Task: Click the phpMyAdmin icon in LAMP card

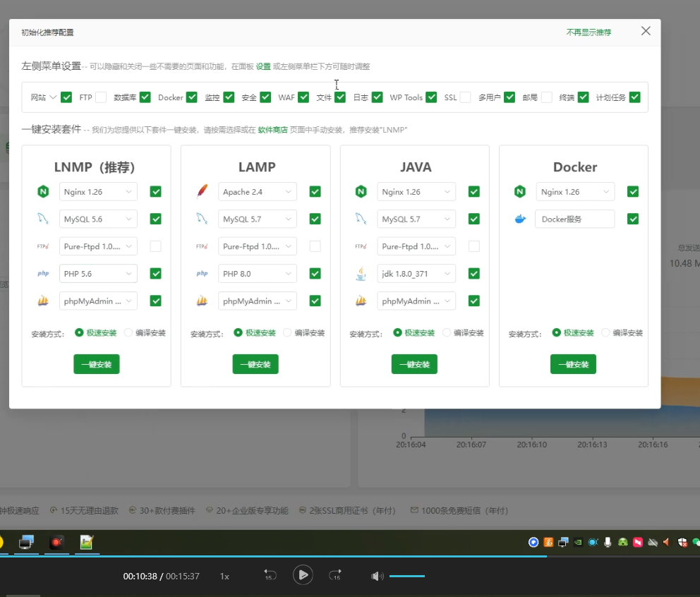Action: [x=202, y=301]
